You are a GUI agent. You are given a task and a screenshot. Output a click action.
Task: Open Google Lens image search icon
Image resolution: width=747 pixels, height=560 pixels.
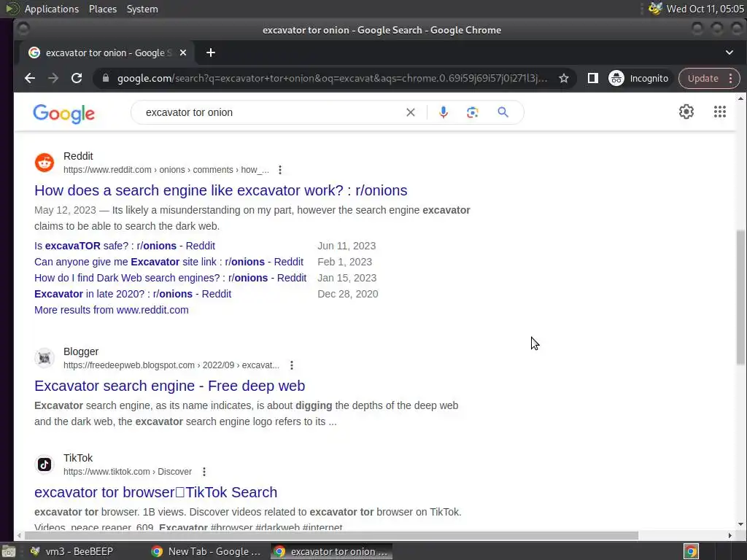(x=472, y=112)
